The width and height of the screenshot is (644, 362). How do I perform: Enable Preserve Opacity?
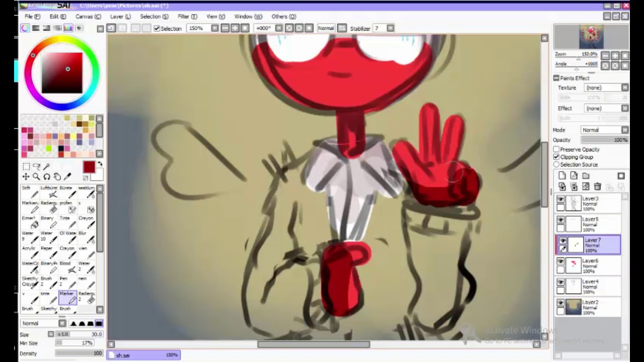556,149
